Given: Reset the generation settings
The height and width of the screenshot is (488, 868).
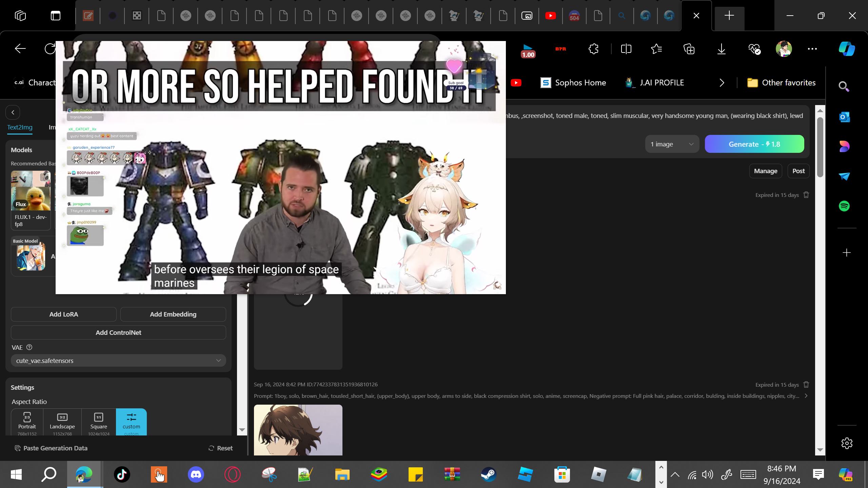Looking at the screenshot, I should click(220, 448).
